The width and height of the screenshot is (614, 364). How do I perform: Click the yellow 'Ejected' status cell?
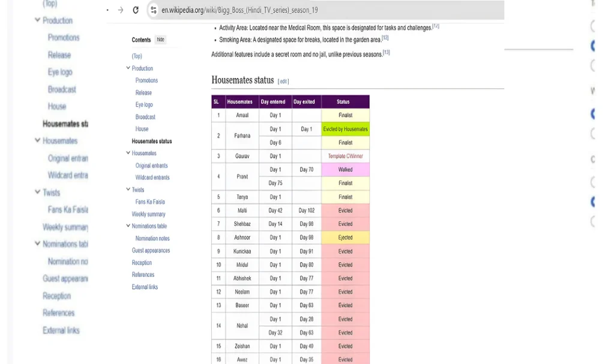345,237
